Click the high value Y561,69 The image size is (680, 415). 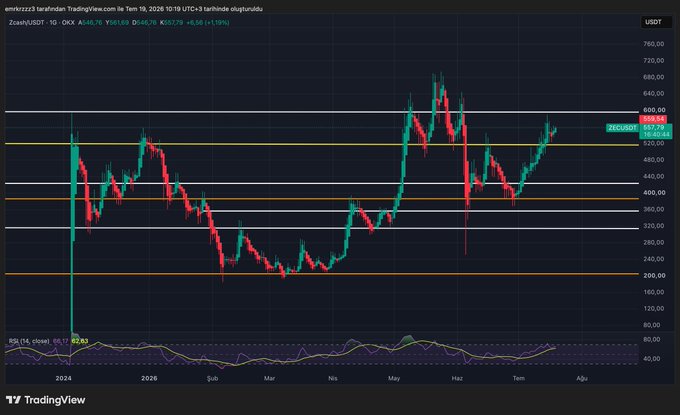tap(117, 23)
